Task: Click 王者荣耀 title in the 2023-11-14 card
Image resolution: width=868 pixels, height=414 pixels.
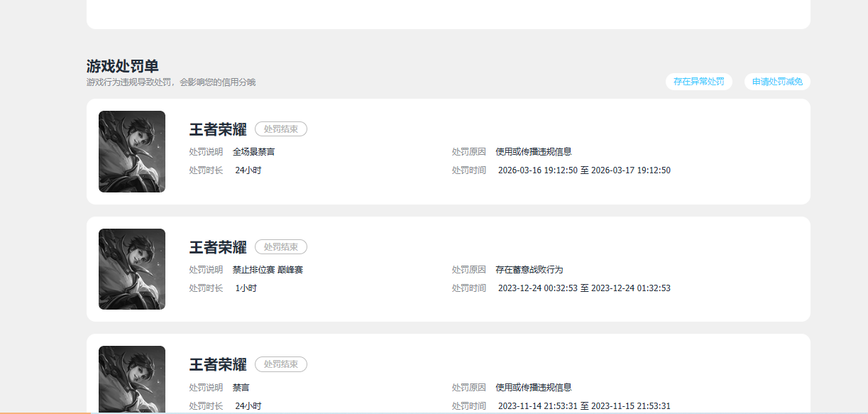Action: click(x=218, y=364)
